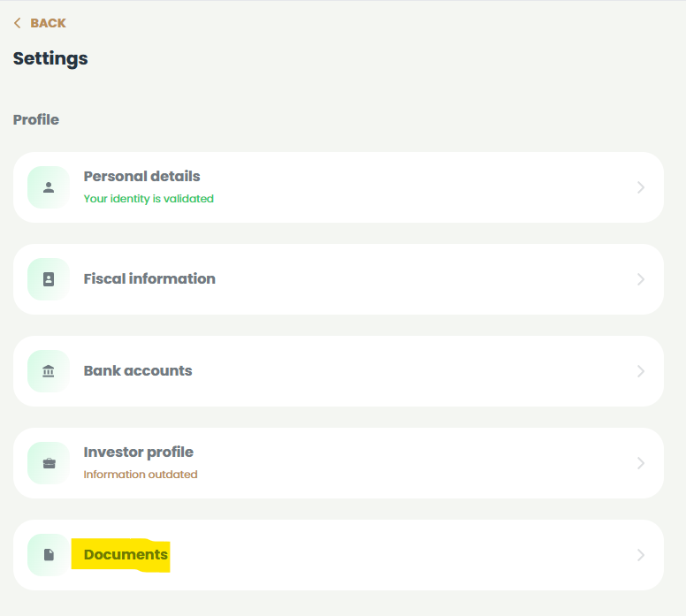Click the 'Your identity is validated' status text
This screenshot has width=686, height=616.
click(149, 199)
